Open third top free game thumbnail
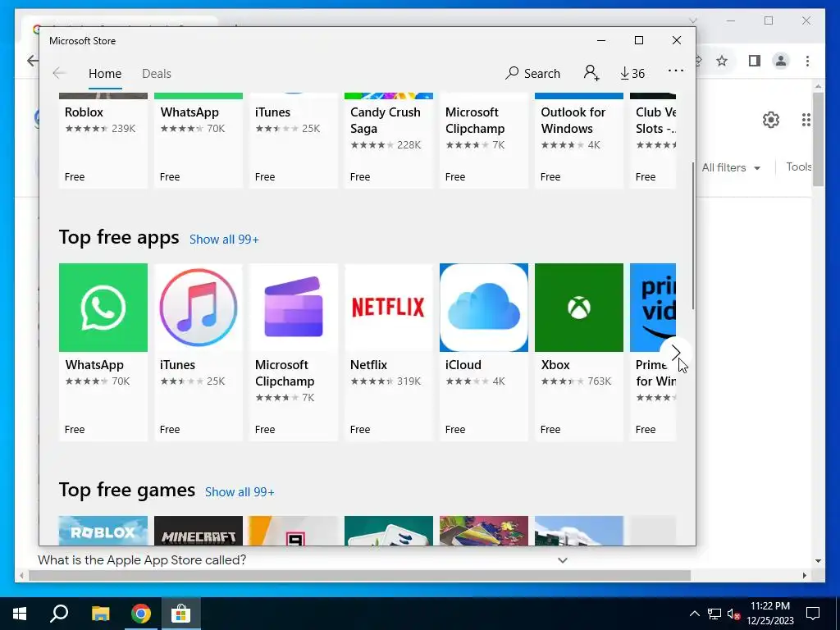This screenshot has width=840, height=630. pyautogui.click(x=294, y=531)
